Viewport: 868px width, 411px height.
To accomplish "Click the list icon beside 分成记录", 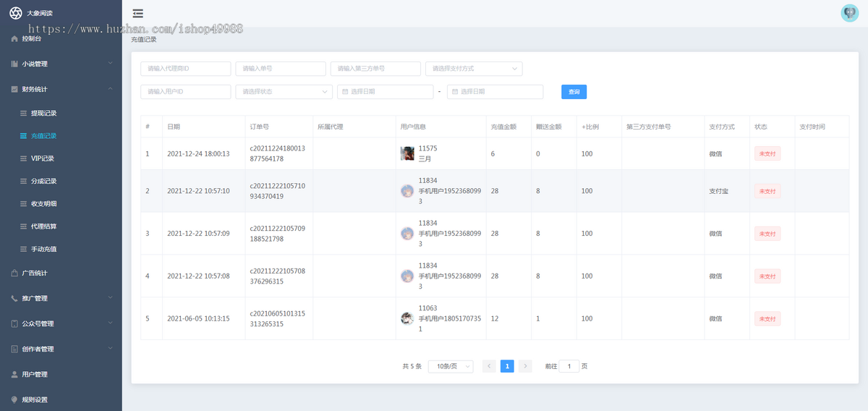I will point(24,181).
